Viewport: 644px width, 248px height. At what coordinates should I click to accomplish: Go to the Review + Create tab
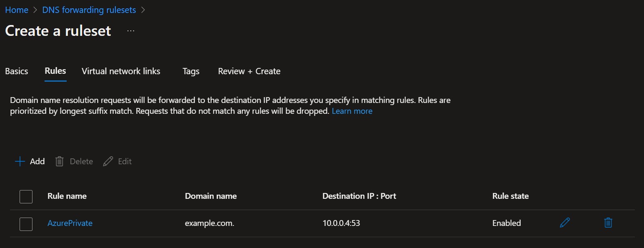click(x=249, y=71)
